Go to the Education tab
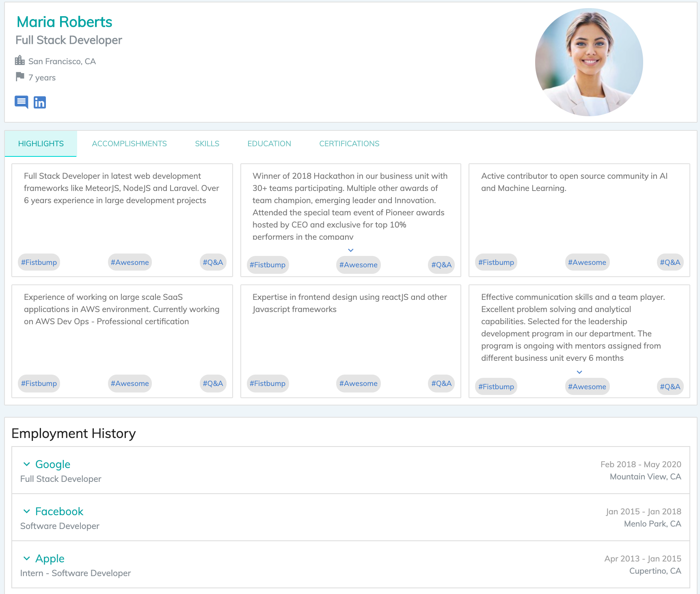Screen dimensions: 700x594 click(269, 143)
